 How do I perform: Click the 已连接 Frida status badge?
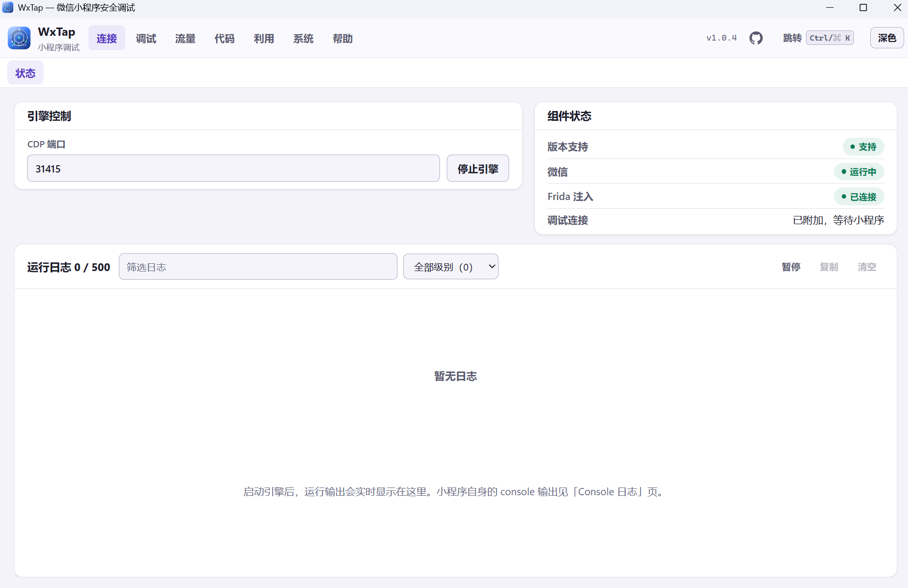(x=859, y=197)
